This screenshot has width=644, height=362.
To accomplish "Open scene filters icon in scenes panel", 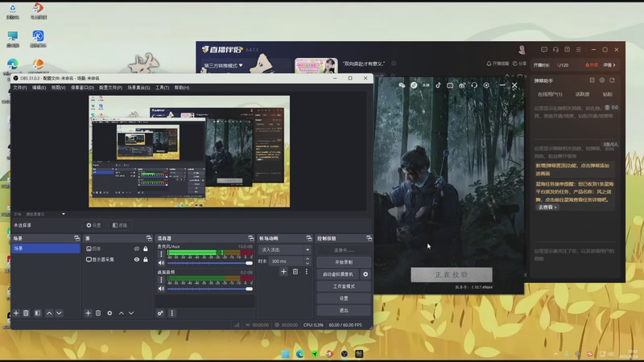I will 37,313.
